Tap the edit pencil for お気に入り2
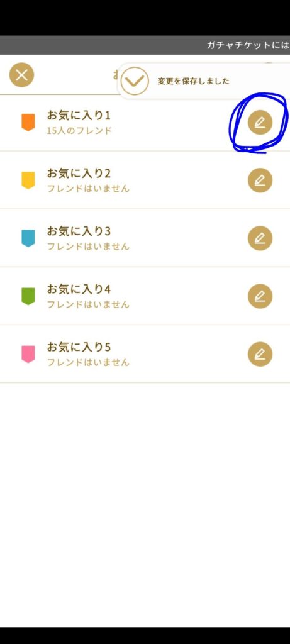Image resolution: width=290 pixels, height=644 pixels. [x=260, y=180]
